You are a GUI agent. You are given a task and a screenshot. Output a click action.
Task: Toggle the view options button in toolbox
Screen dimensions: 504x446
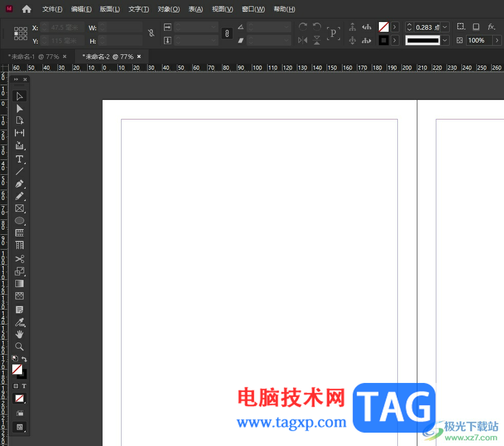tap(19, 413)
